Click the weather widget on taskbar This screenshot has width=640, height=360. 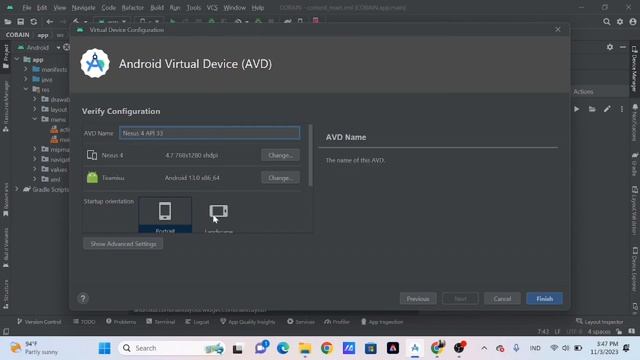click(34, 348)
